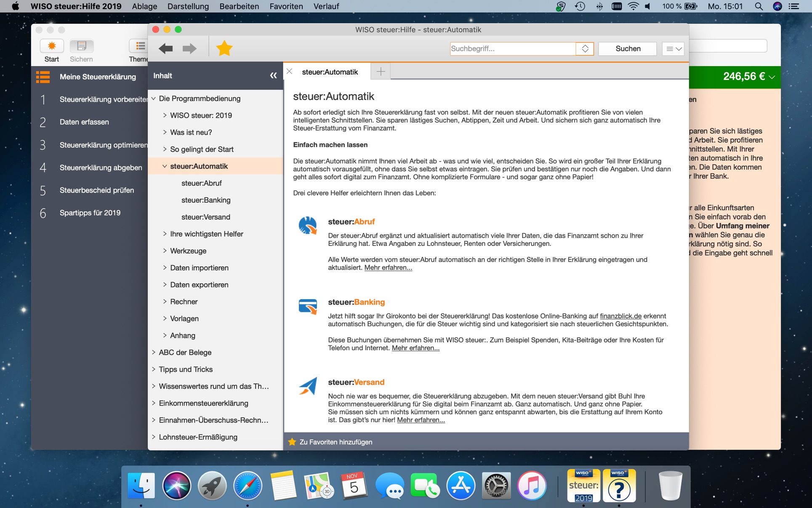Close the steuer:Automatik tab
Viewport: 812px width, 508px height.
pyautogui.click(x=290, y=72)
